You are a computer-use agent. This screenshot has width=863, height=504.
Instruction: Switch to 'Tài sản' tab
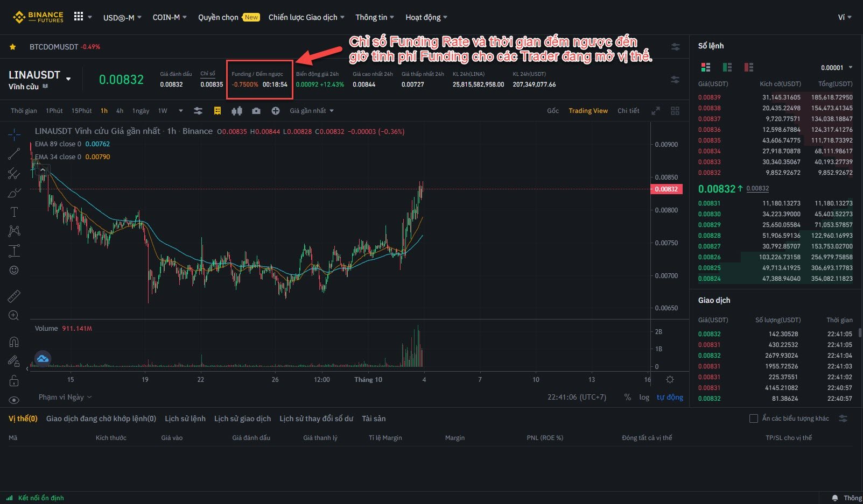coord(374,418)
